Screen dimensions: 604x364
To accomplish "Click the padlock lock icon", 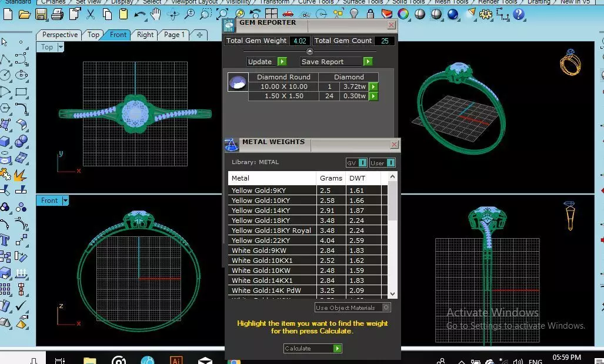I will click(371, 14).
